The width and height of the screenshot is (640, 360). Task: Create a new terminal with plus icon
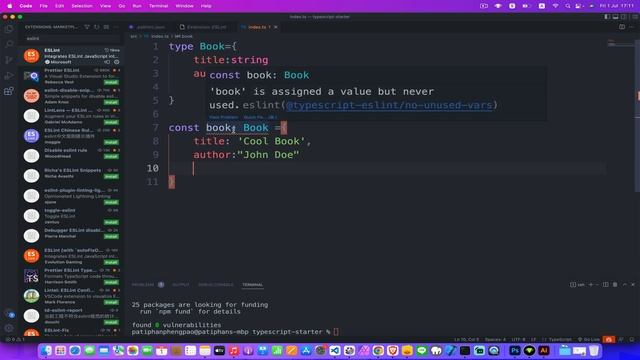point(591,284)
